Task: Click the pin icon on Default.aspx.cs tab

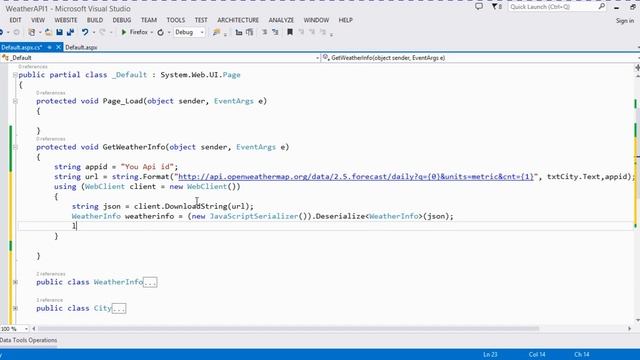Action: pyautogui.click(x=49, y=47)
